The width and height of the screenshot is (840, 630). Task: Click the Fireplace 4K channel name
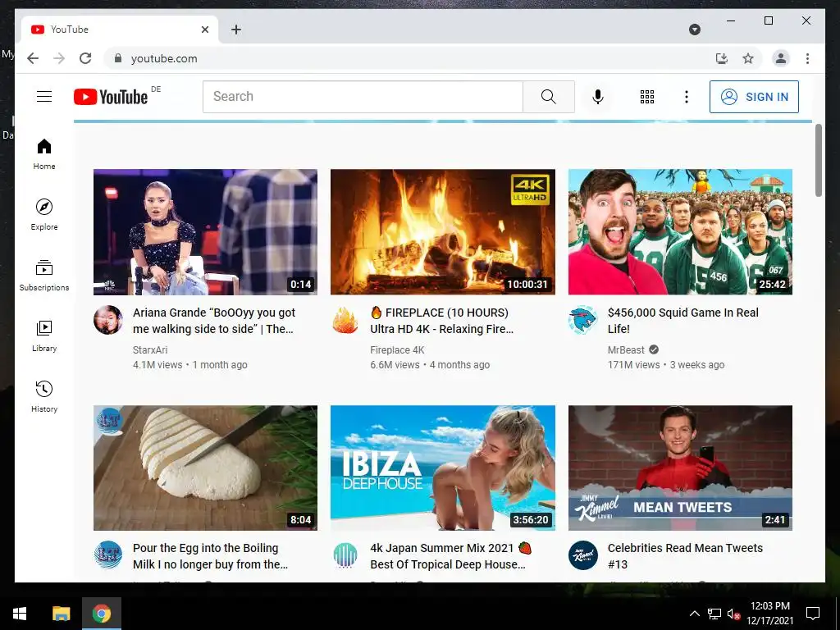coord(397,349)
